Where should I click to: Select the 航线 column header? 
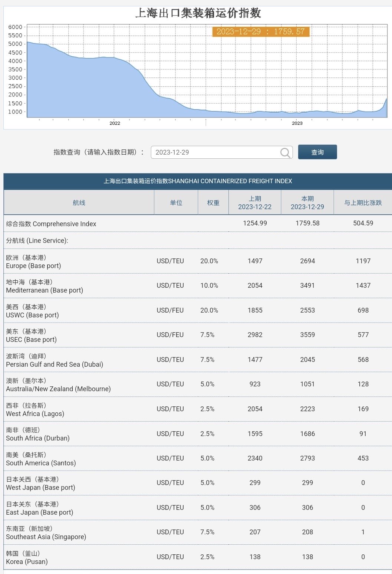click(x=79, y=203)
